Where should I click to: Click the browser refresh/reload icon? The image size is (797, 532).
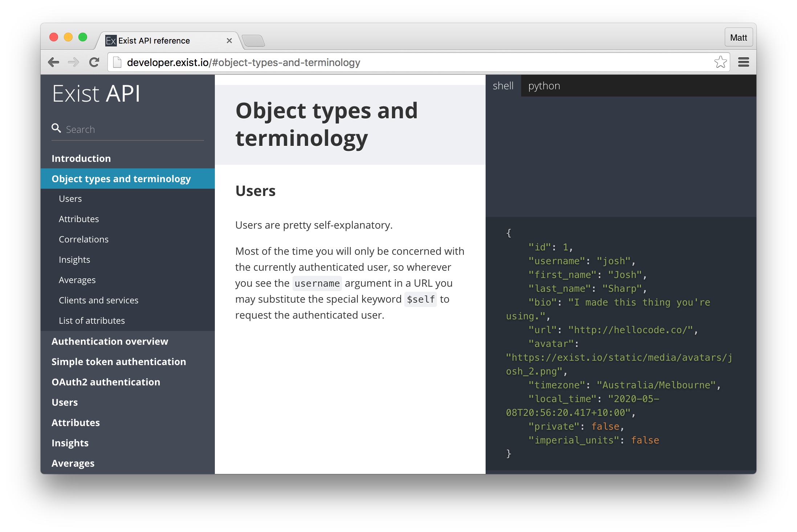94,62
